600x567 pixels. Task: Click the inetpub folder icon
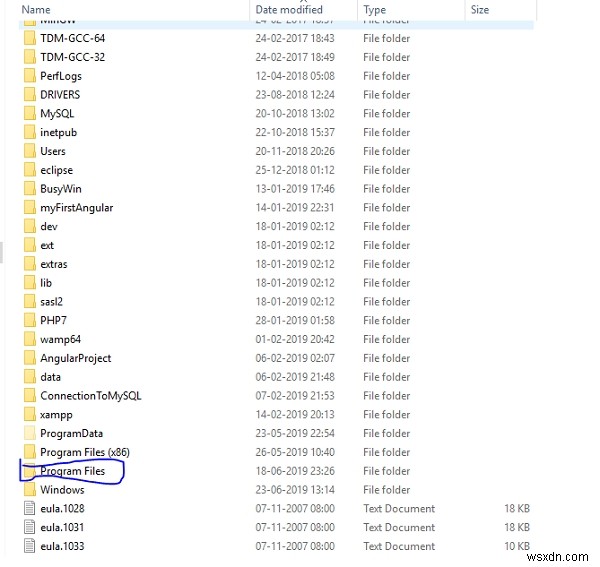(x=29, y=132)
